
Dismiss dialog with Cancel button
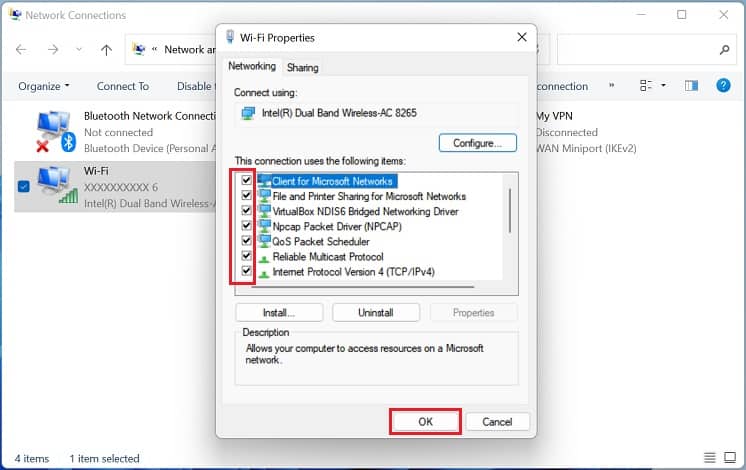(497, 421)
